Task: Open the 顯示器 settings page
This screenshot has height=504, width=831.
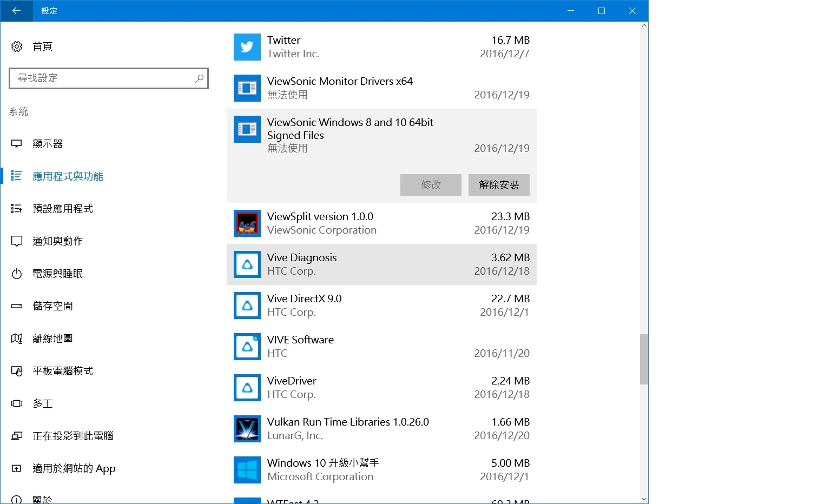Action: [48, 144]
